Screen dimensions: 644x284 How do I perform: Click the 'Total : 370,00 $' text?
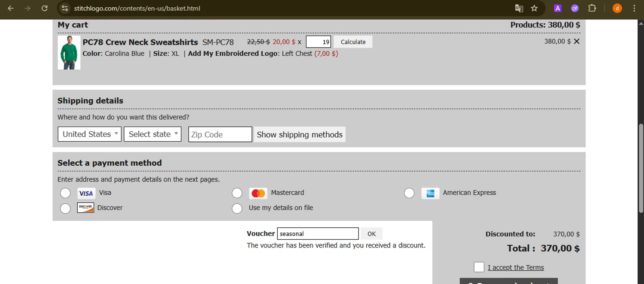(543, 248)
